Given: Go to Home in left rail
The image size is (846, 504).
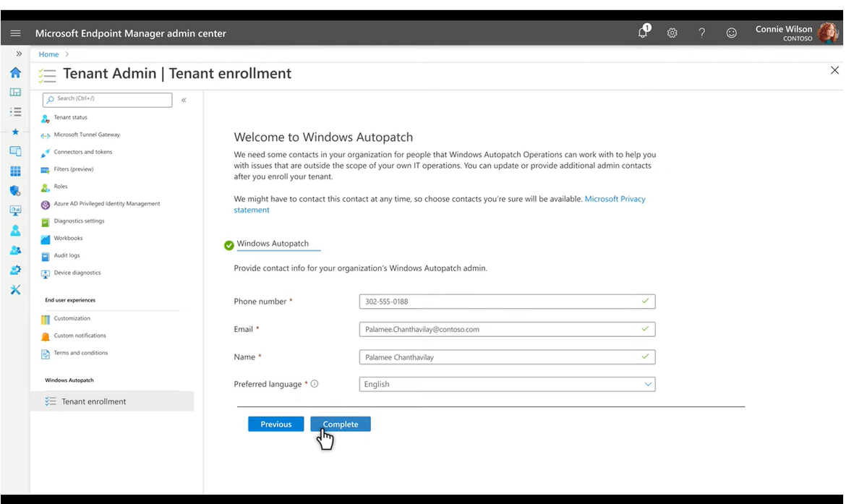Looking at the screenshot, I should [x=16, y=72].
